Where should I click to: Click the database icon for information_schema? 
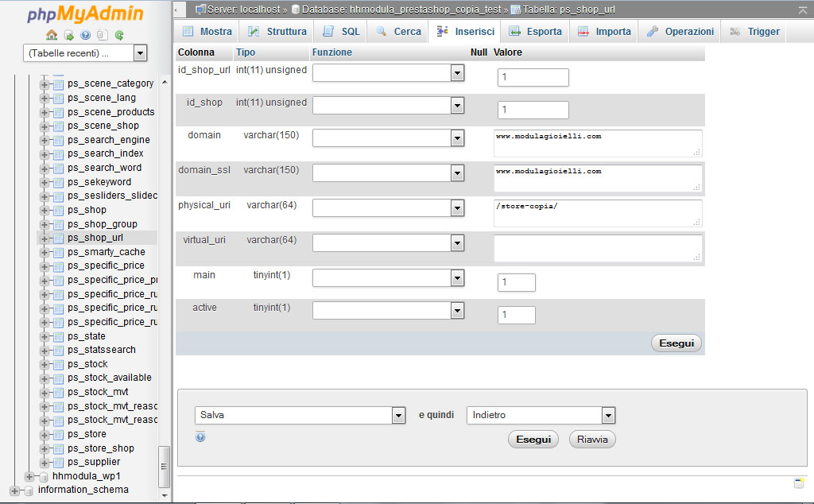pos(29,490)
